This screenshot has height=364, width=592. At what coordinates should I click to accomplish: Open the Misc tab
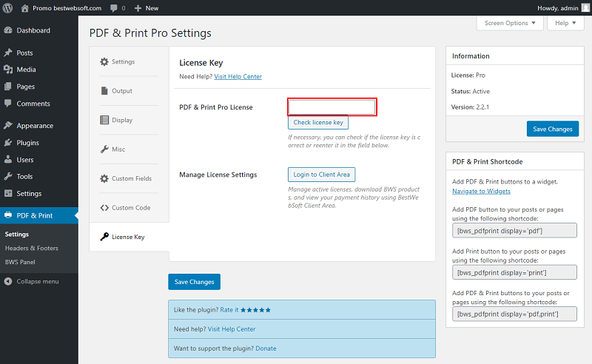(x=129, y=149)
